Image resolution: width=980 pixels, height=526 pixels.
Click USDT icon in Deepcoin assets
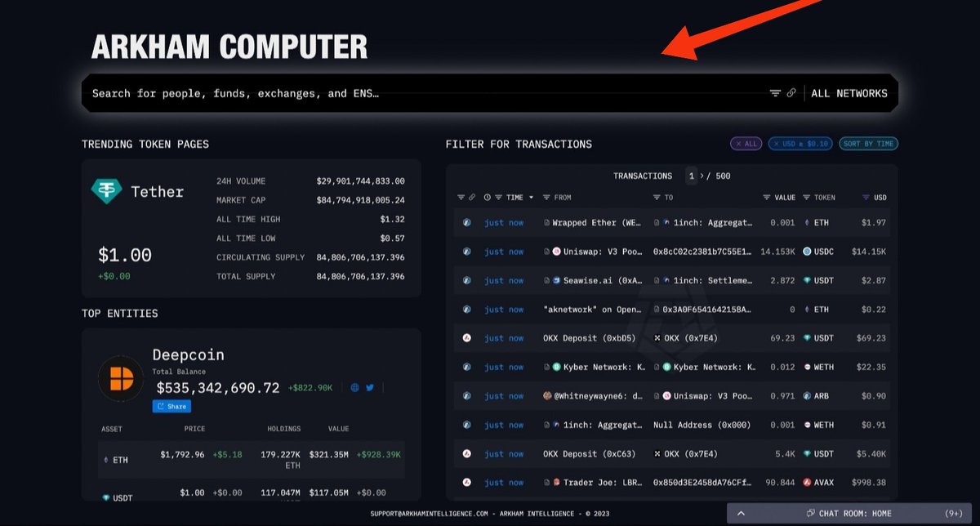106,497
